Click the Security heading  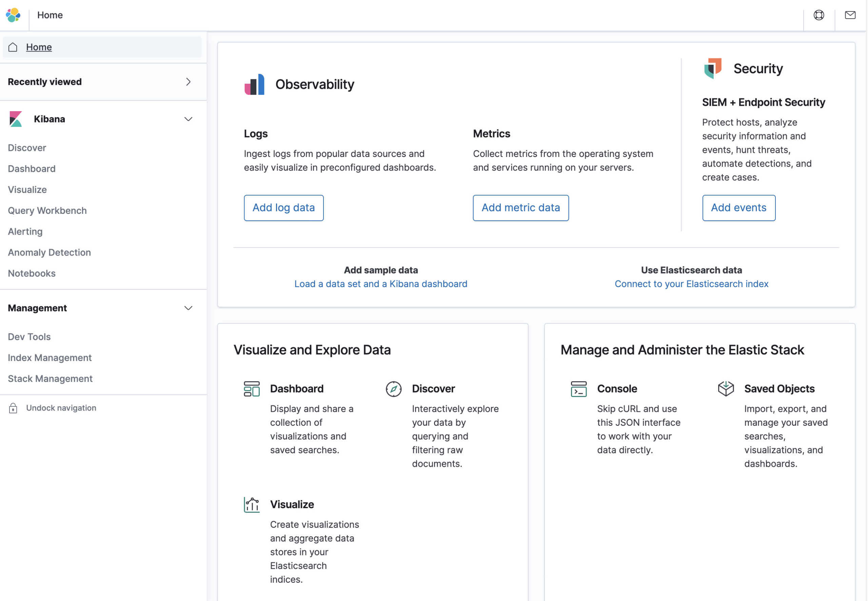(x=758, y=68)
